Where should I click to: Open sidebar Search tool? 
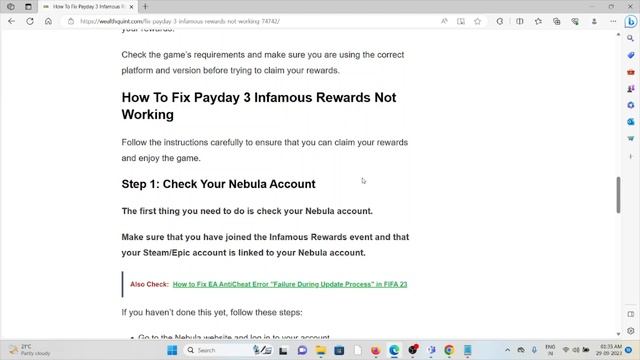pyautogui.click(x=631, y=38)
